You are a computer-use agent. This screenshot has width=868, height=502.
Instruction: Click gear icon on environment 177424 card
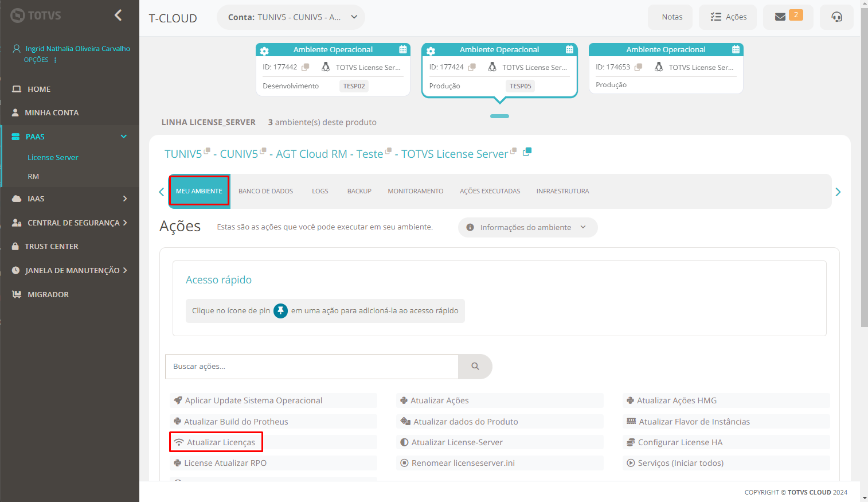(431, 50)
